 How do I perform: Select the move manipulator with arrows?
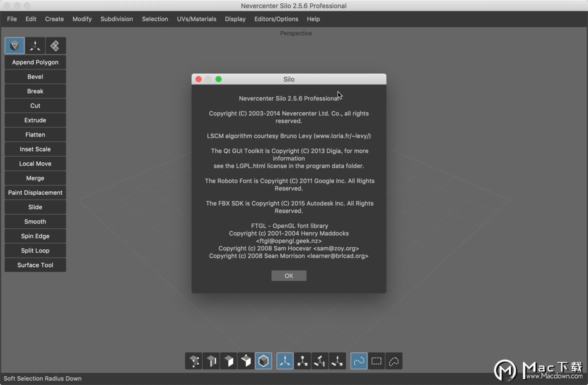[x=285, y=361]
